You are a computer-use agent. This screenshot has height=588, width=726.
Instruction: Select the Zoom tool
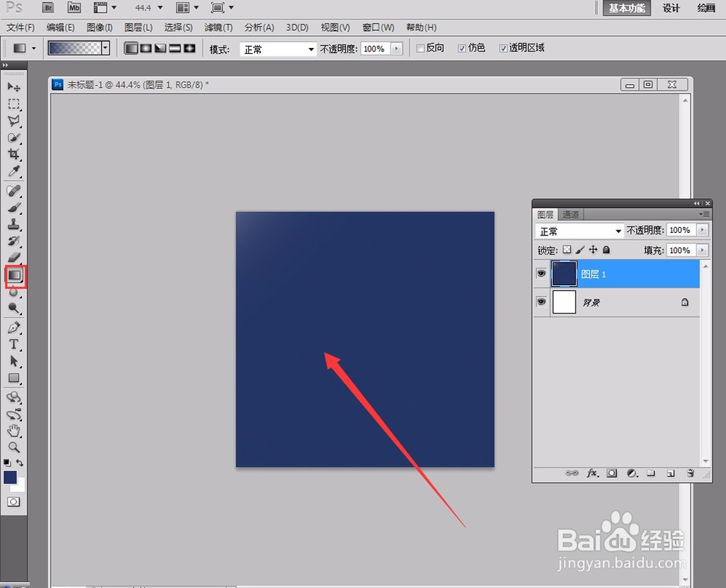pyautogui.click(x=14, y=447)
